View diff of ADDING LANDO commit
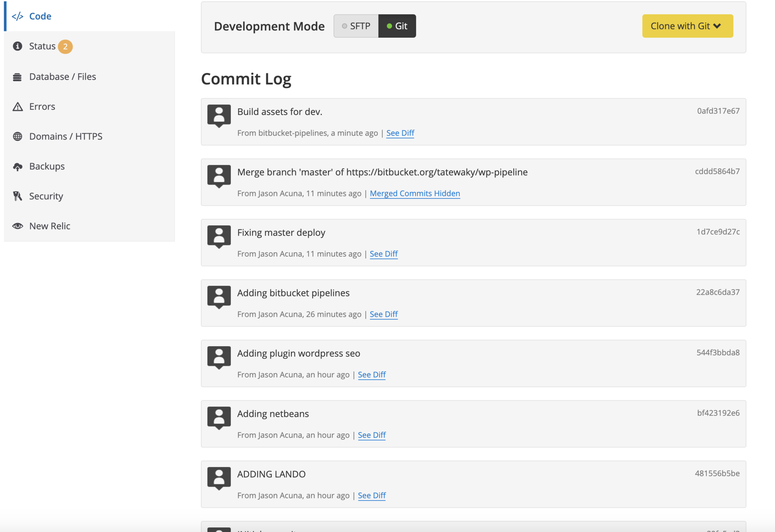The image size is (775, 532). pyautogui.click(x=372, y=496)
